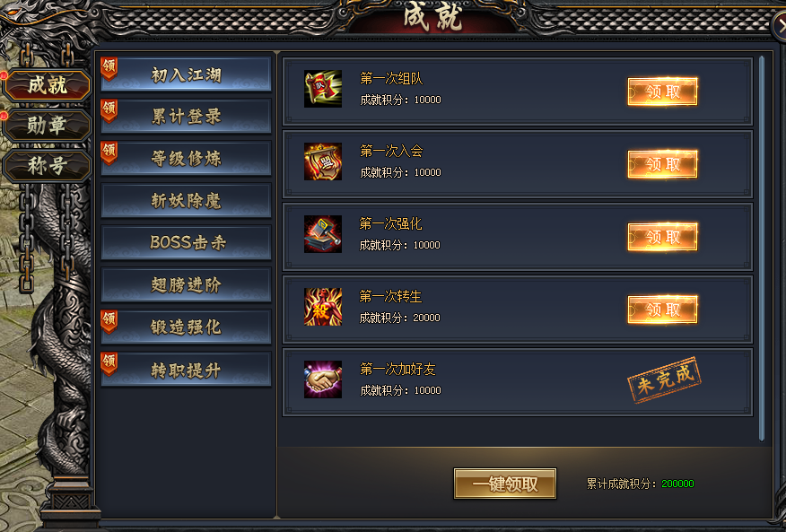Click the 领 badge on 转职提升
Screen dimensions: 786x532
(109, 363)
